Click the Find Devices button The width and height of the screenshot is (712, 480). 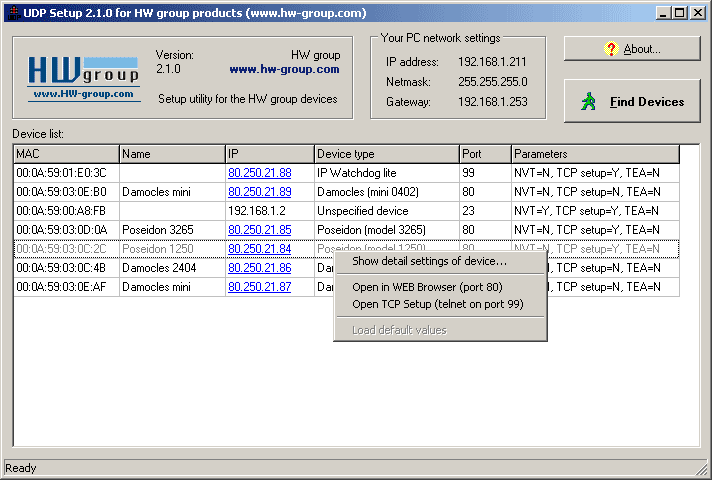point(632,101)
